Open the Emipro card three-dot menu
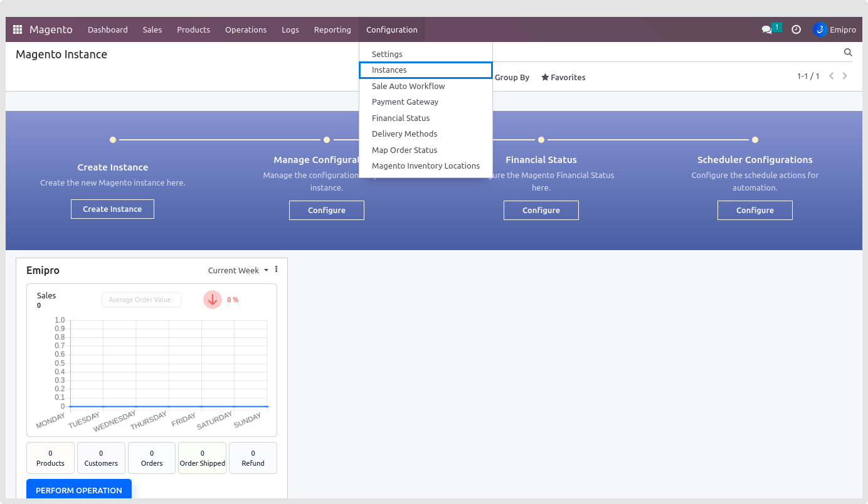Screen dimensions: 868x504 pos(276,270)
